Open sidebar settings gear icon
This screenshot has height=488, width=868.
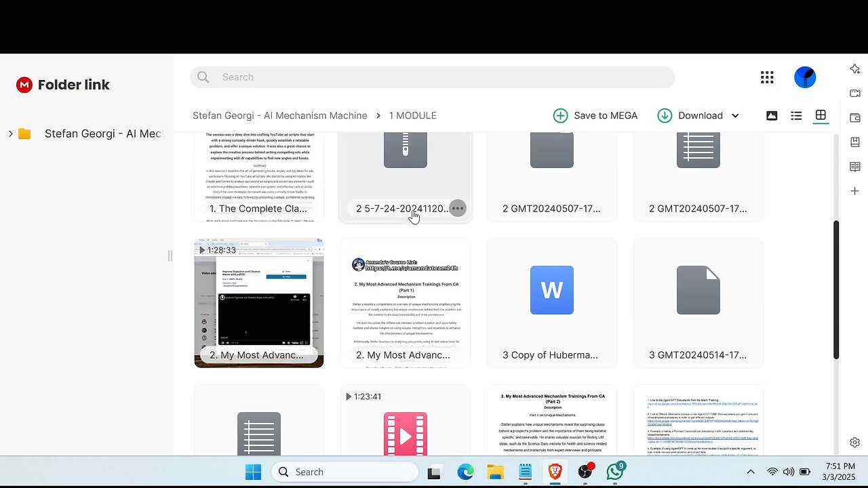[854, 443]
